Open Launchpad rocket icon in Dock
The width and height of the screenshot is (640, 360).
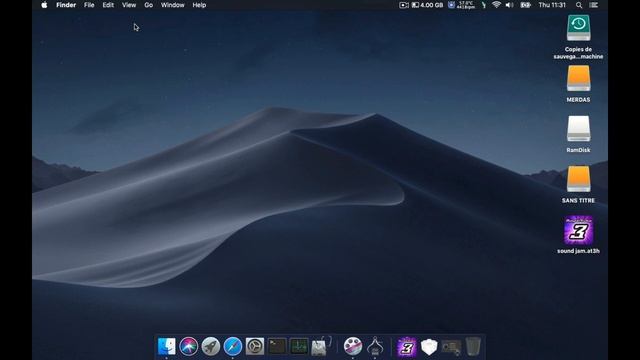(211, 347)
